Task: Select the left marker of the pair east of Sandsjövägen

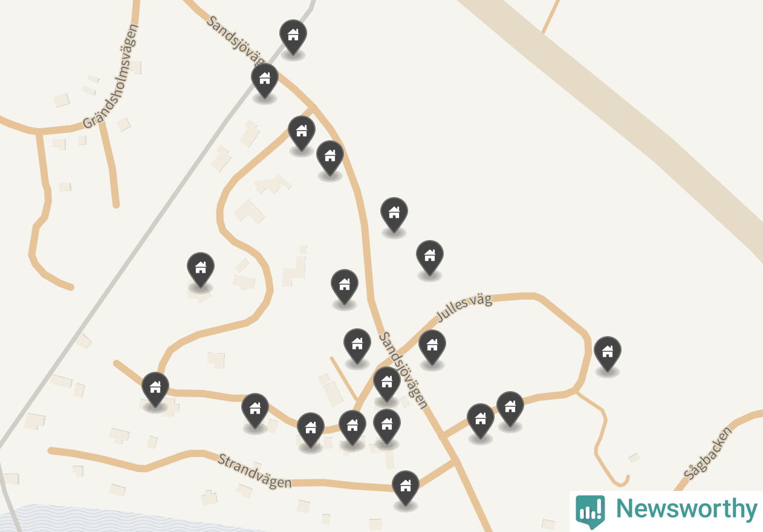Action: (x=481, y=420)
